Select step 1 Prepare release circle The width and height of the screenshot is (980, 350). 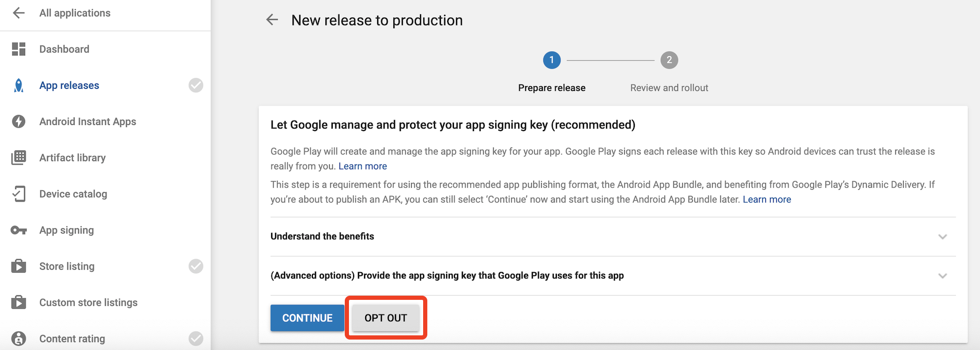coord(552,61)
